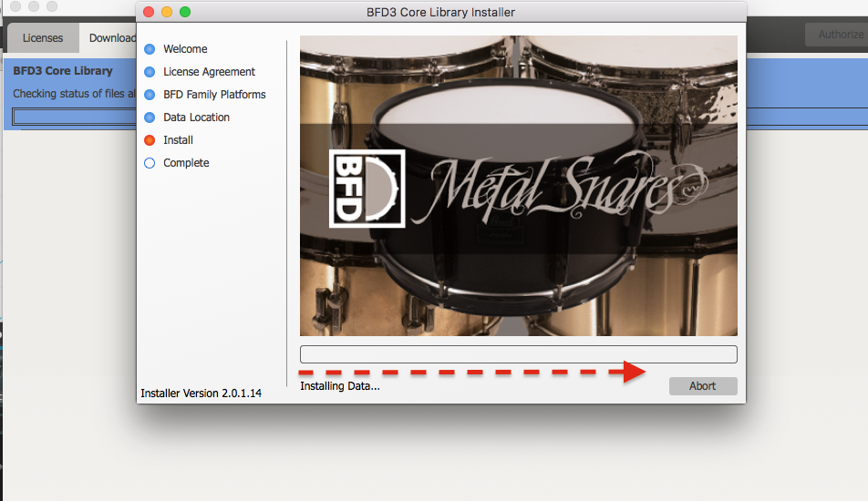
Task: Click the Data Location step bullet
Action: coord(150,118)
